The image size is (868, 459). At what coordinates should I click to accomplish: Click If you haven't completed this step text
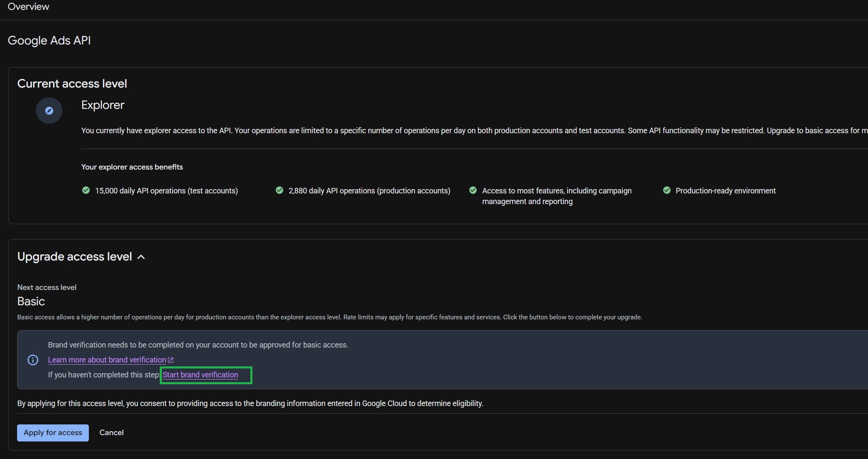point(104,375)
